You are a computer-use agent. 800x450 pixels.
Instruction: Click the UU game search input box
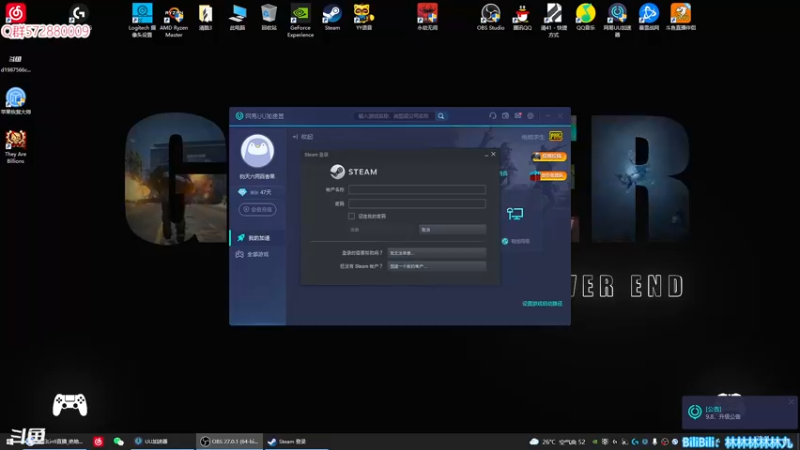pos(394,116)
